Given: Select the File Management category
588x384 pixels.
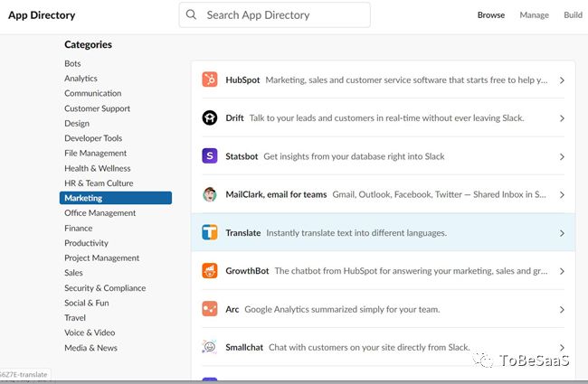Looking at the screenshot, I should coord(95,154).
